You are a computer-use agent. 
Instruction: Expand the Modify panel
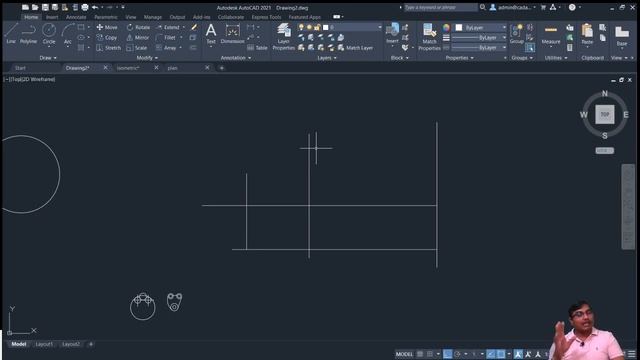point(147,58)
